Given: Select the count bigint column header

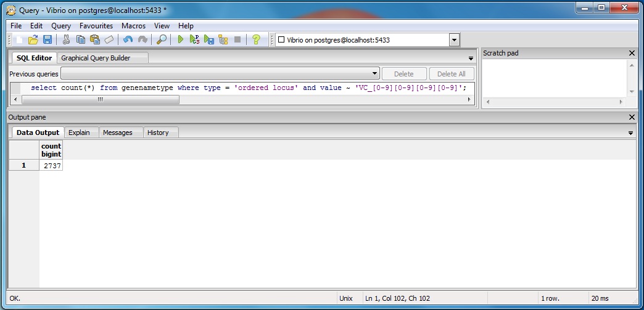Looking at the screenshot, I should click(x=51, y=150).
